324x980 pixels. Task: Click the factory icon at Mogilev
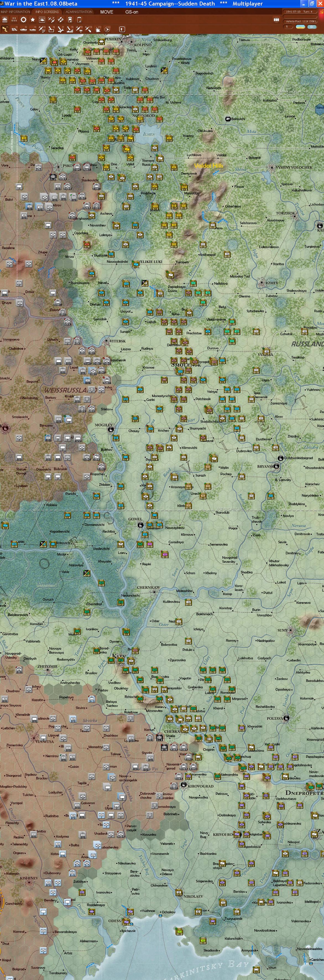(x=111, y=430)
